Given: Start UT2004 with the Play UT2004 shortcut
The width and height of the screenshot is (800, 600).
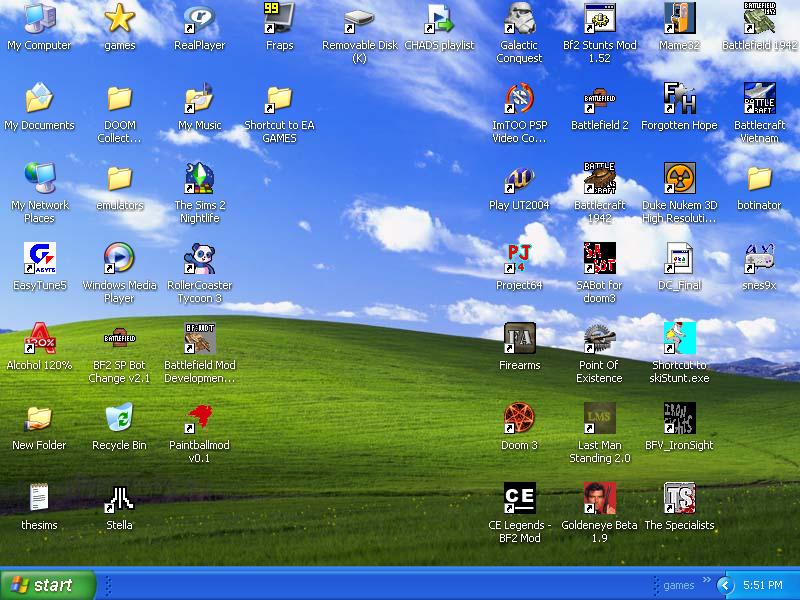Looking at the screenshot, I should tap(519, 180).
